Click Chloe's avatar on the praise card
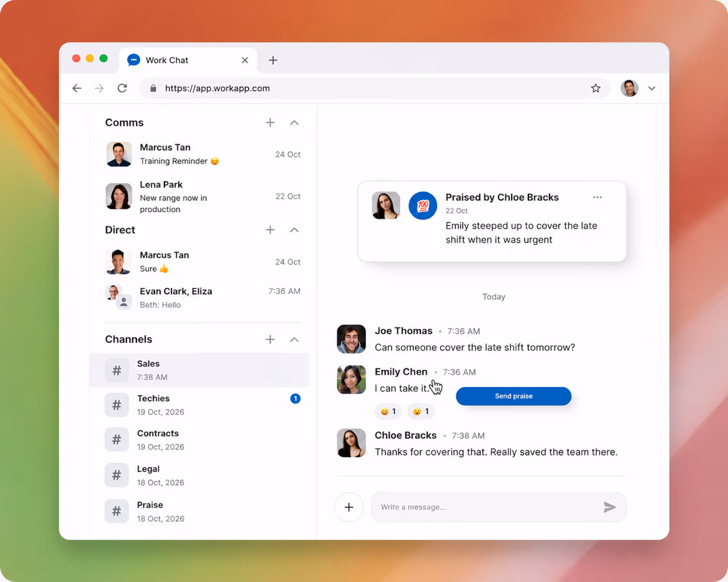The width and height of the screenshot is (728, 582). point(386,205)
